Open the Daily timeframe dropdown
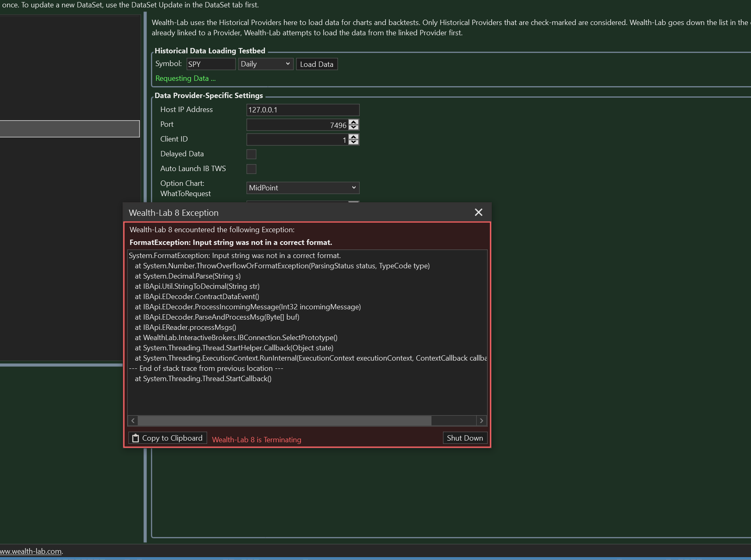Screen dimensions: 751x560 point(265,64)
